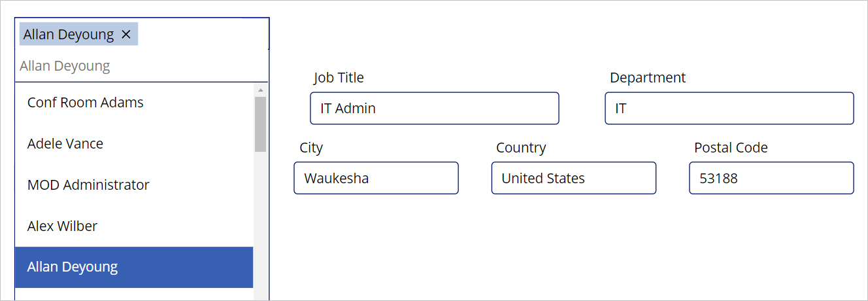Click the Country field with United States
The height and width of the screenshot is (301, 868).
[x=574, y=178]
